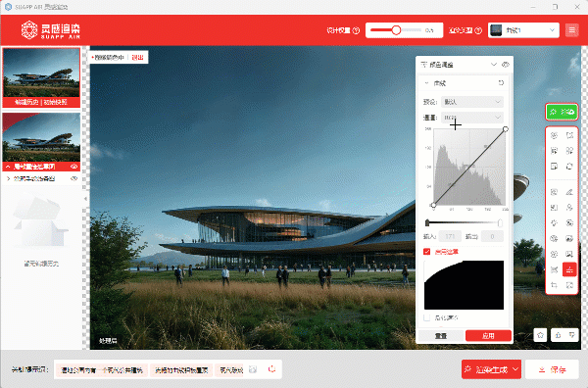Click the red 应用 apply button
This screenshot has width=588, height=388.
(x=488, y=336)
